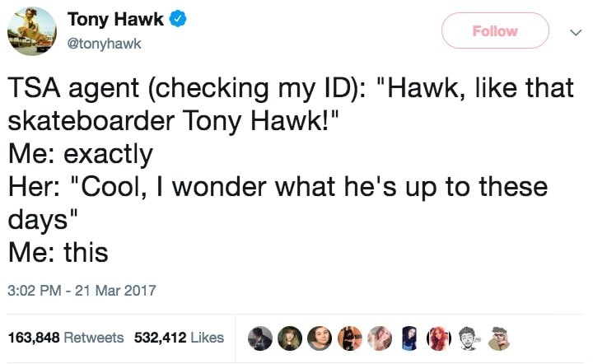The image size is (593, 364).
Task: Click the liker avatar with orange background
Action: 349,338
